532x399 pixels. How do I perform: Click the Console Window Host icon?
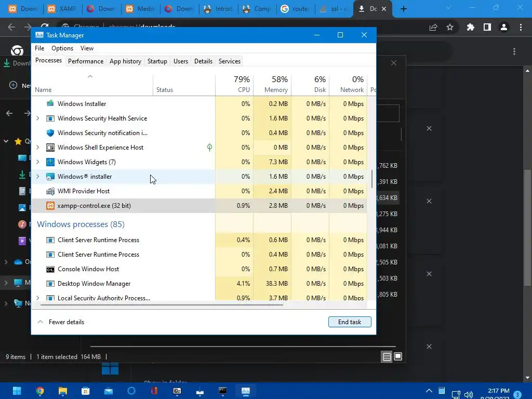point(50,269)
